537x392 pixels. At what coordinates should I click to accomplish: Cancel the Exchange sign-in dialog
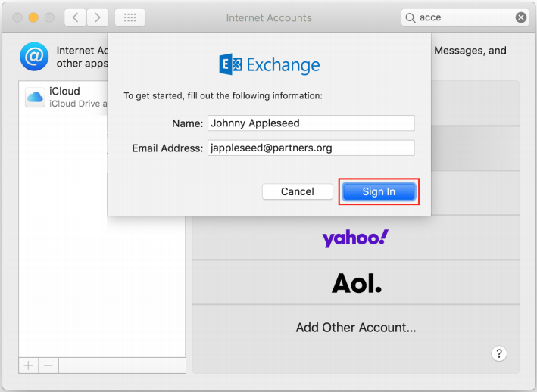click(x=297, y=191)
